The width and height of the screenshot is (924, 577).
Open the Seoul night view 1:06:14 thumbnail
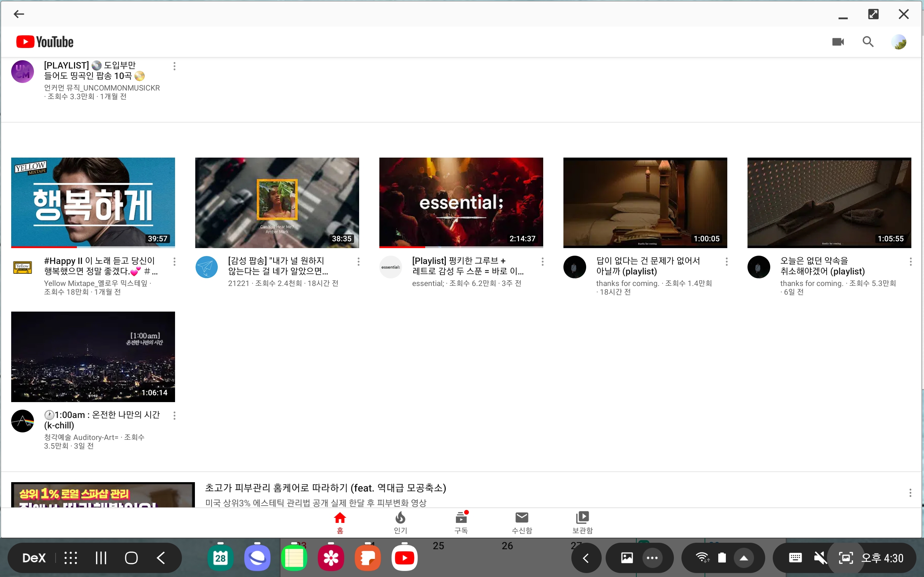click(x=93, y=356)
